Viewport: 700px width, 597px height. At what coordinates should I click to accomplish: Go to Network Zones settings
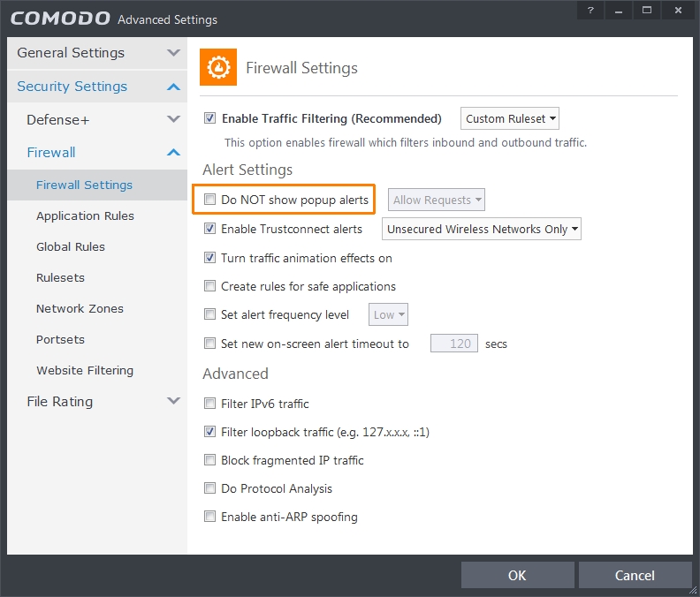click(x=80, y=308)
